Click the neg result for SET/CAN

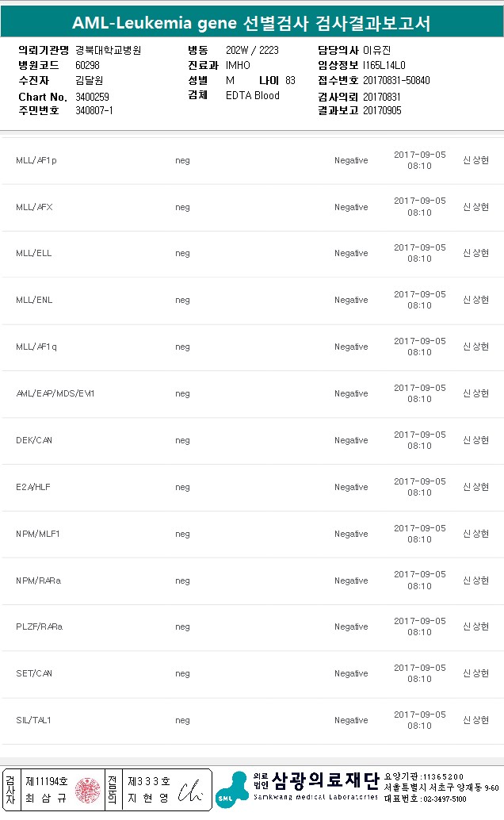tap(182, 673)
